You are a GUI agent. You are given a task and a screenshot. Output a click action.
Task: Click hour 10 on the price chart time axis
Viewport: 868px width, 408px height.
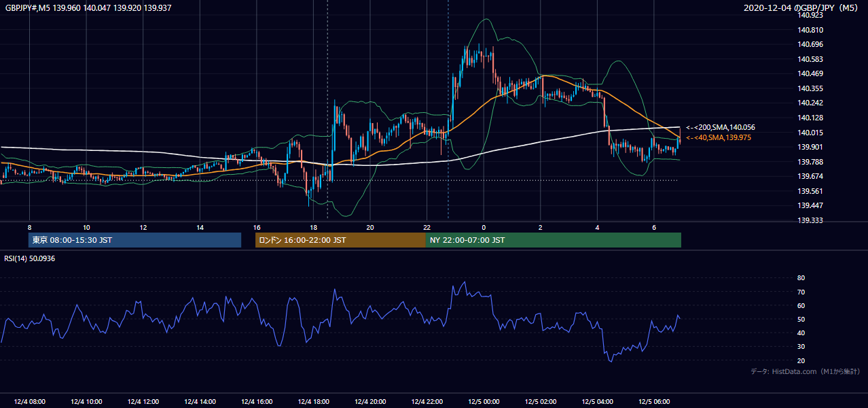click(x=86, y=226)
